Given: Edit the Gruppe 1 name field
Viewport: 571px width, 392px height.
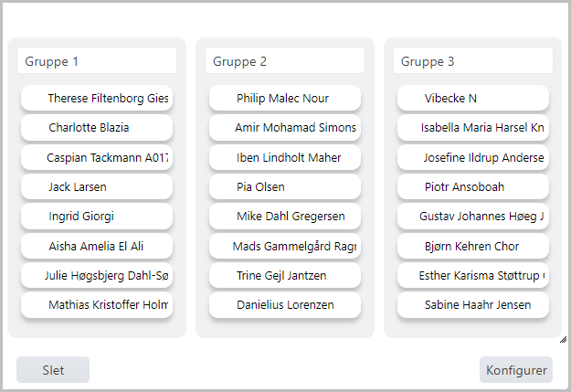Looking at the screenshot, I should click(x=97, y=61).
